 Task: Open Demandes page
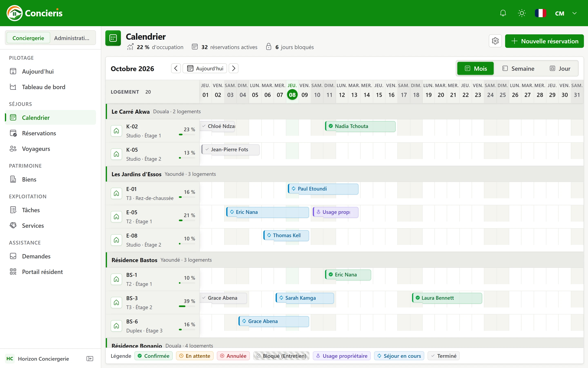(51, 256)
